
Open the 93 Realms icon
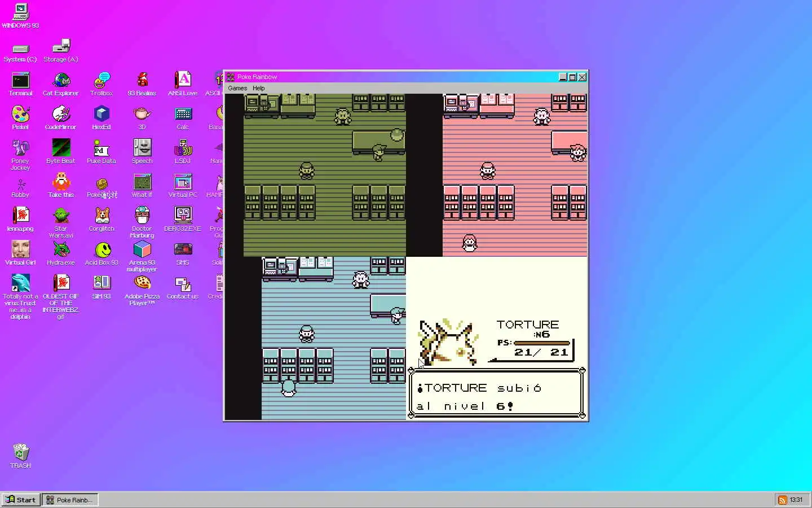142,84
